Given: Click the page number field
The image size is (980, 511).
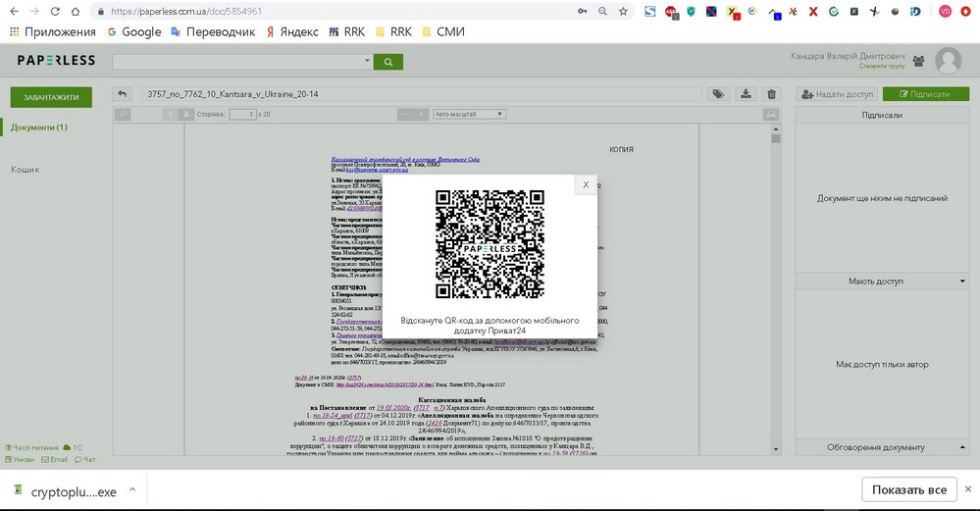Looking at the screenshot, I should click(x=242, y=115).
